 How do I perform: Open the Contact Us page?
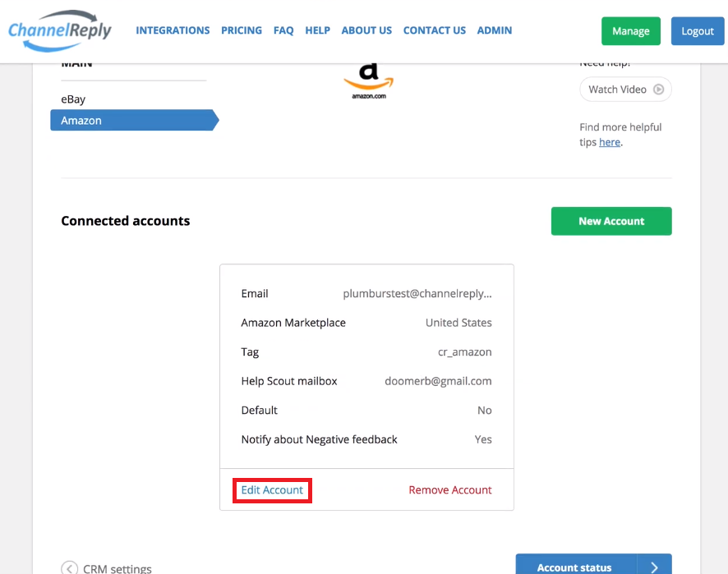(x=435, y=30)
